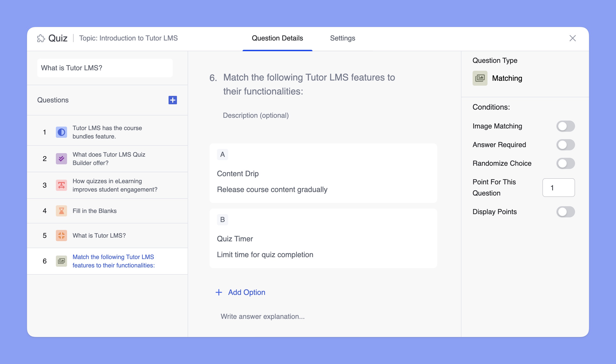Edit the question 6 title text
The height and width of the screenshot is (364, 616).
309,84
